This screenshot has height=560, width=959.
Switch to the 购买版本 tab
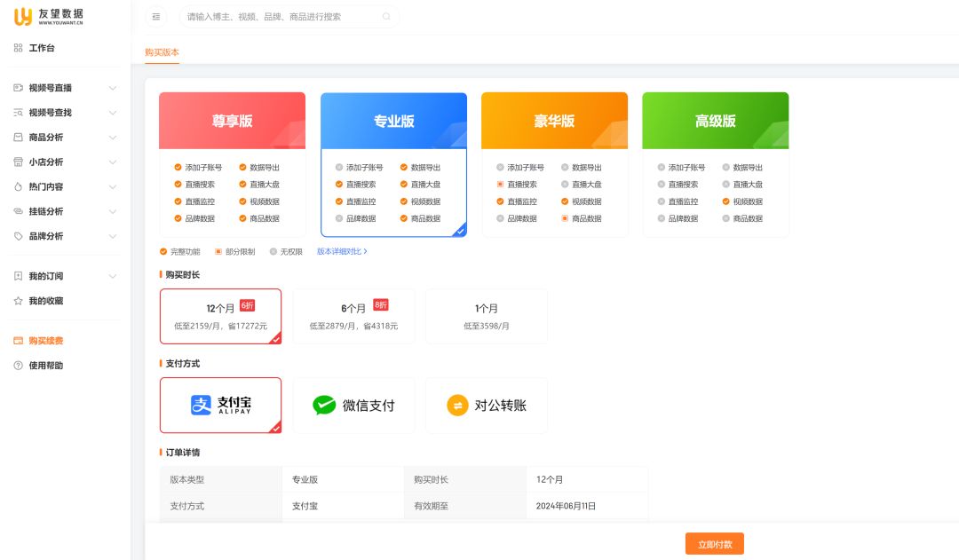[x=162, y=52]
